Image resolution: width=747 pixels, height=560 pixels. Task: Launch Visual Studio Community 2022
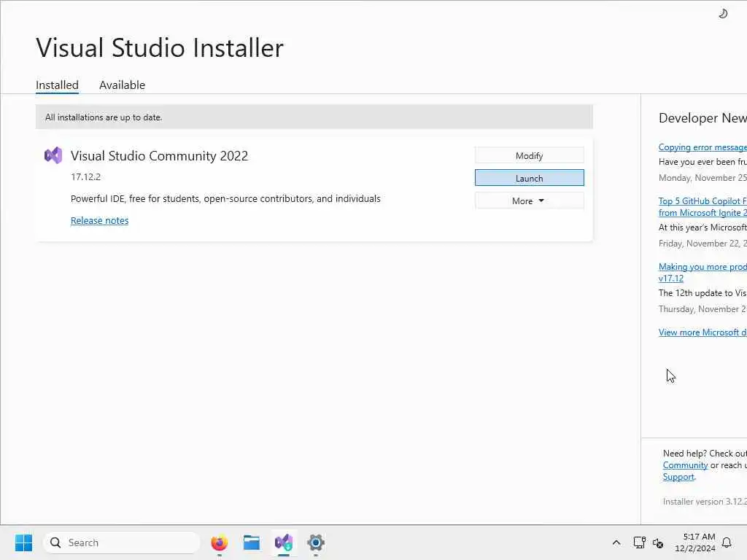pyautogui.click(x=529, y=178)
